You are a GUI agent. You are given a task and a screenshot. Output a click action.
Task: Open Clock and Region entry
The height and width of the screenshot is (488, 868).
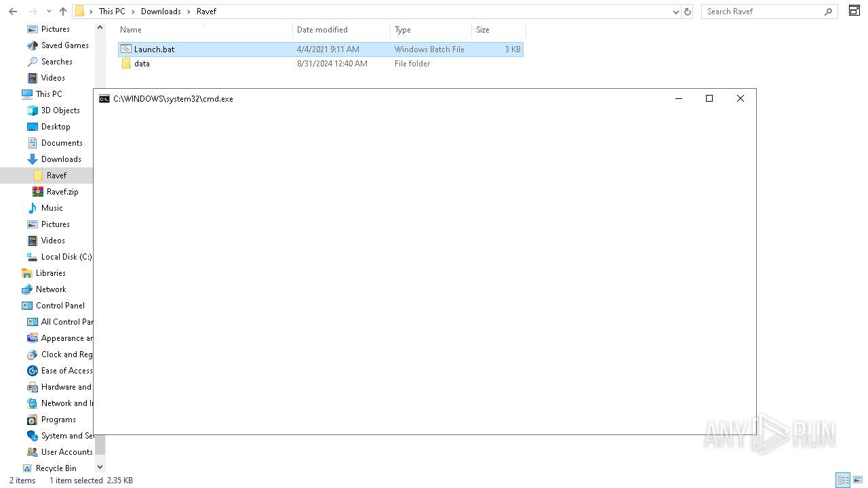click(66, 354)
